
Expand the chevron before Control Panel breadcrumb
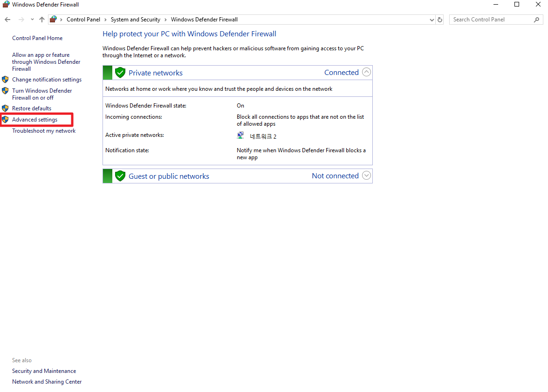[x=61, y=20]
